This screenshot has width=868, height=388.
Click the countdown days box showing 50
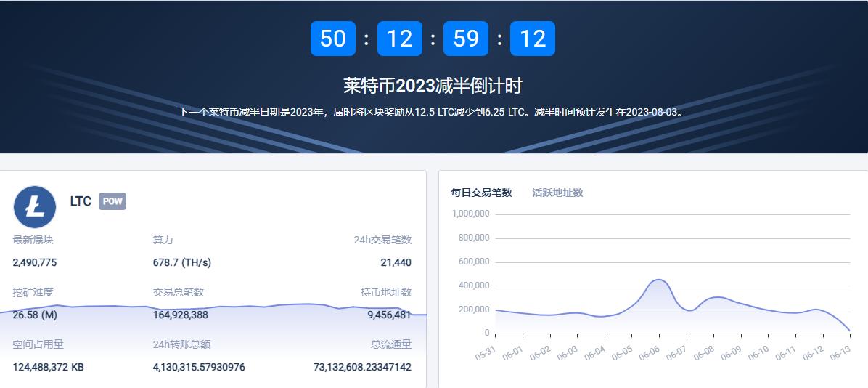(x=332, y=39)
